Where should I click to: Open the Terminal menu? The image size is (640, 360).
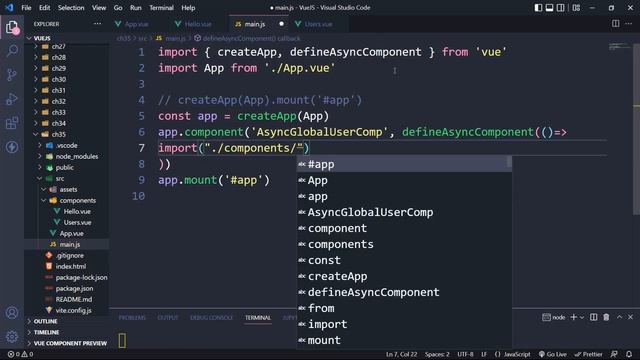pos(161,8)
